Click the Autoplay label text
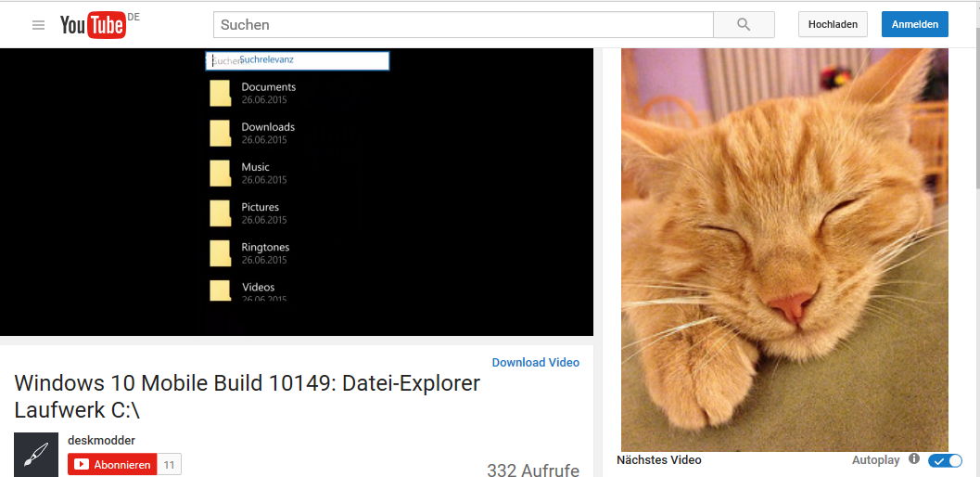This screenshot has width=980, height=477. [x=875, y=460]
